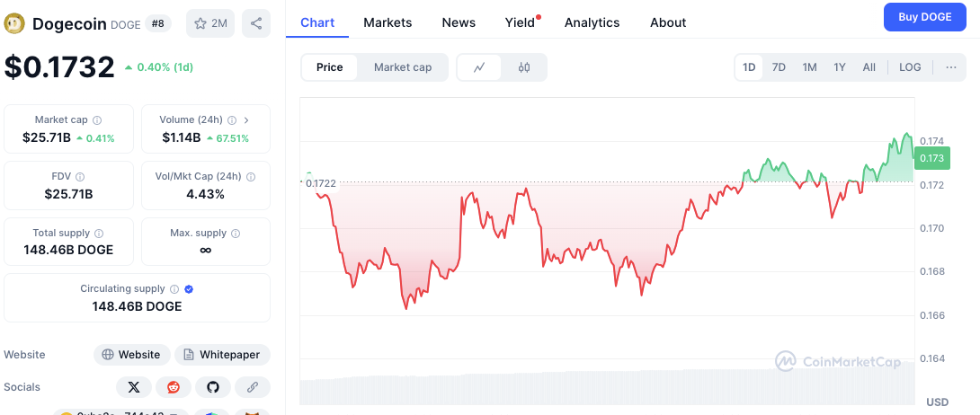Click the verified circulating supply badge

pos(189,289)
